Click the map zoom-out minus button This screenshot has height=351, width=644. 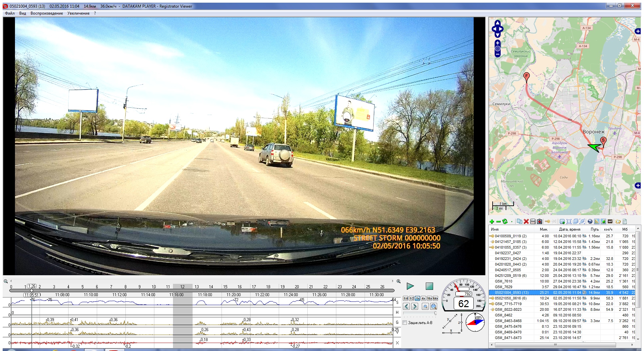point(498,54)
